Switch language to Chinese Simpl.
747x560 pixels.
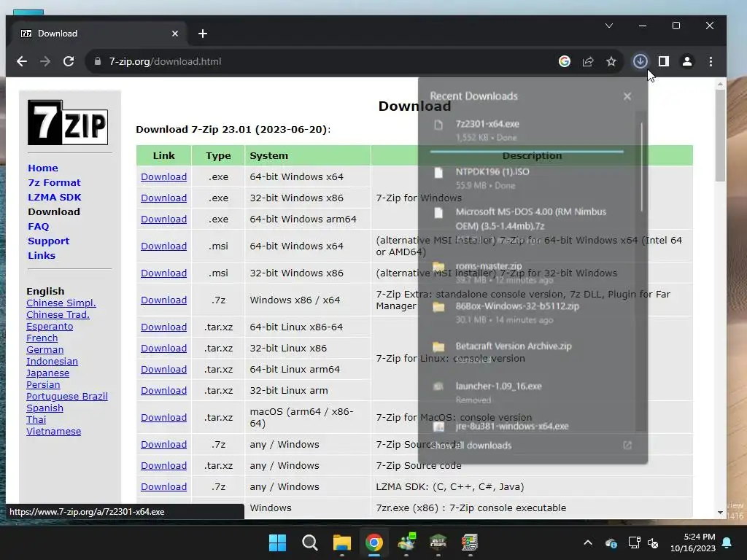pyautogui.click(x=61, y=303)
